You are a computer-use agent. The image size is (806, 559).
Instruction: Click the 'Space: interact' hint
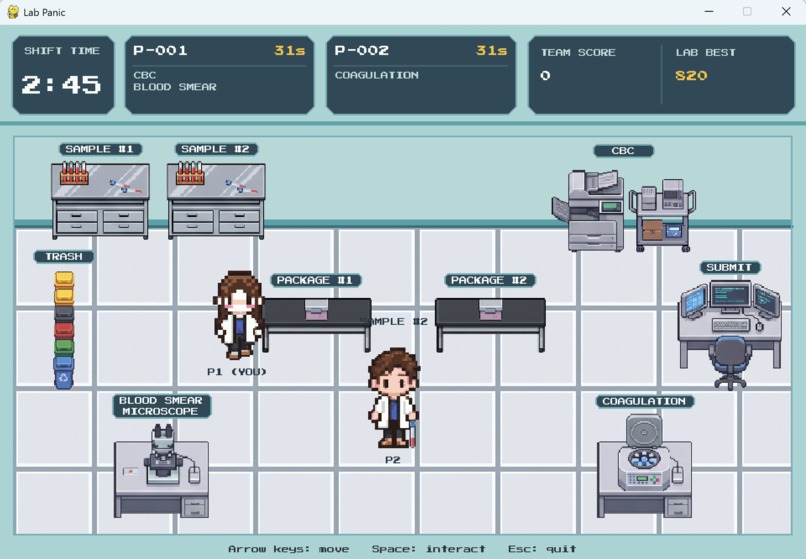[428, 549]
